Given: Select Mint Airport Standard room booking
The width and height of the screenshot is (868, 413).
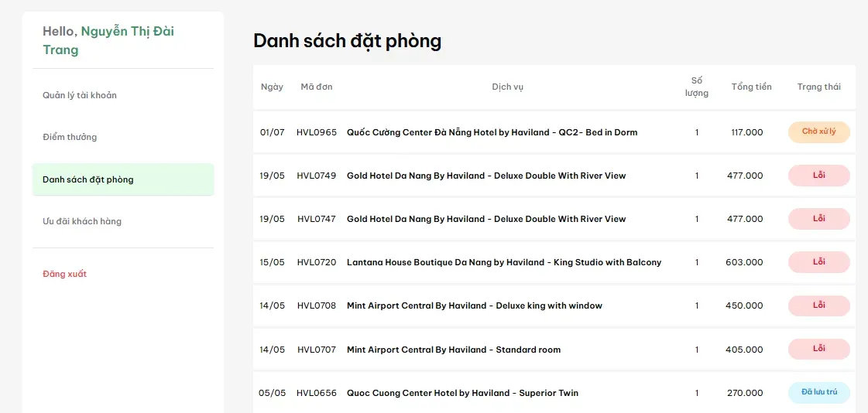Looking at the screenshot, I should click(554, 350).
